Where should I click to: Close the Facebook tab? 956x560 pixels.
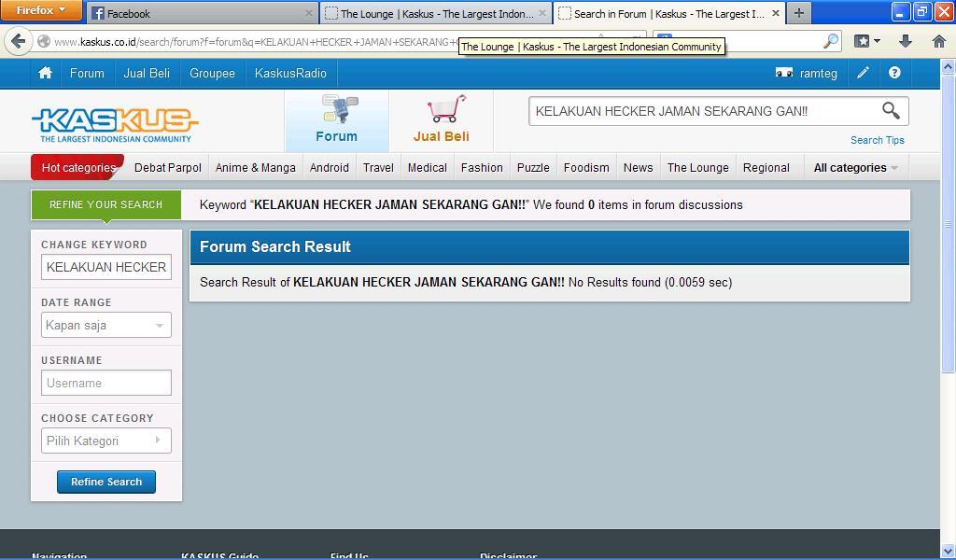[x=308, y=13]
